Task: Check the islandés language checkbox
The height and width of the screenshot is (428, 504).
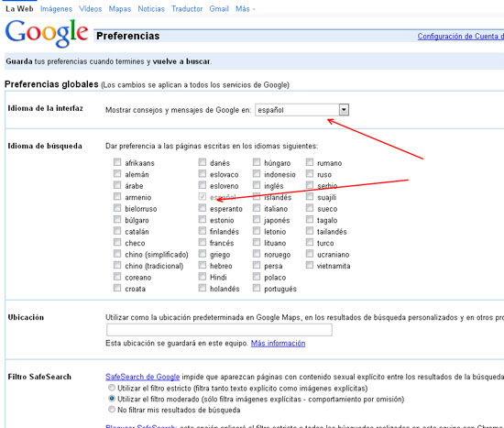Action: [257, 196]
